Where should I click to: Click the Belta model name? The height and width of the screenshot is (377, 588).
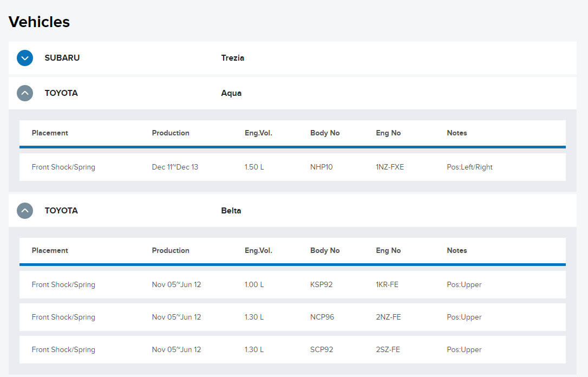click(231, 211)
